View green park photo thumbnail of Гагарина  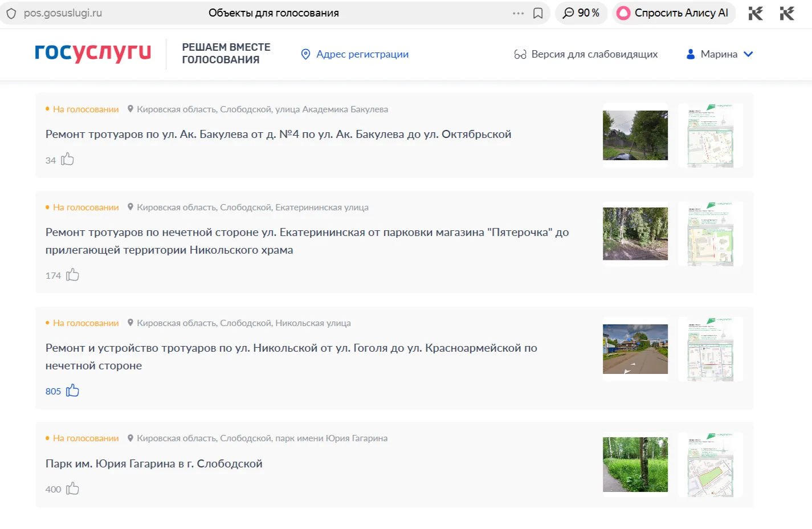coord(635,465)
